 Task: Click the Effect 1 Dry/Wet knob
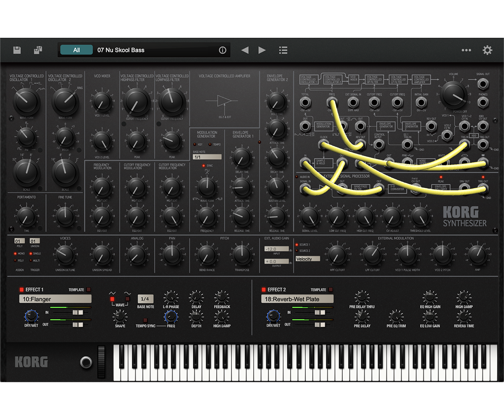coord(31,316)
